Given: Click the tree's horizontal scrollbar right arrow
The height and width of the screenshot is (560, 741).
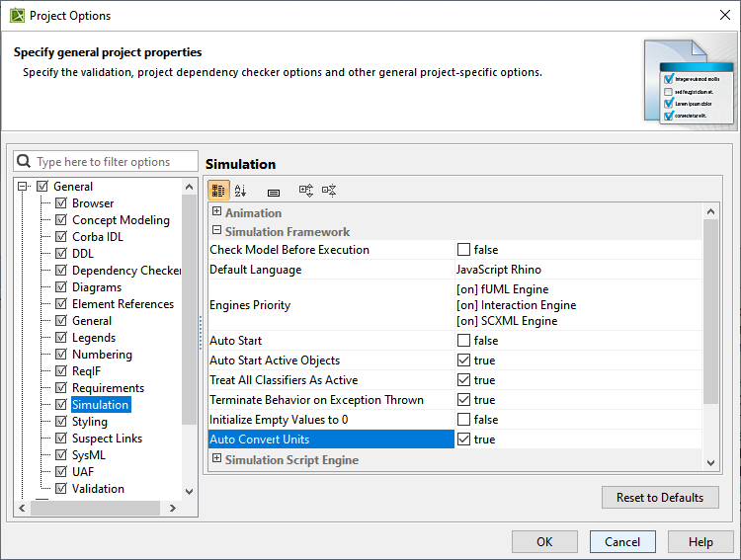Looking at the screenshot, I should coord(168,509).
